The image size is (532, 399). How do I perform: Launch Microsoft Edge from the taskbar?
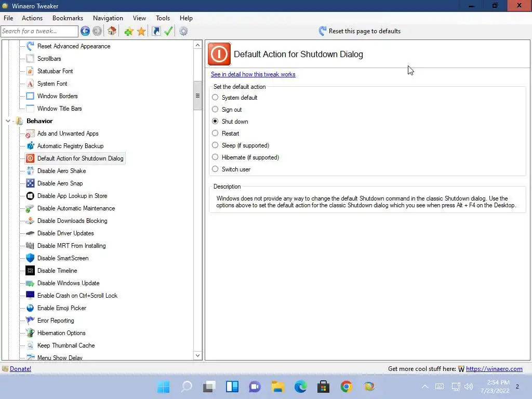301,387
